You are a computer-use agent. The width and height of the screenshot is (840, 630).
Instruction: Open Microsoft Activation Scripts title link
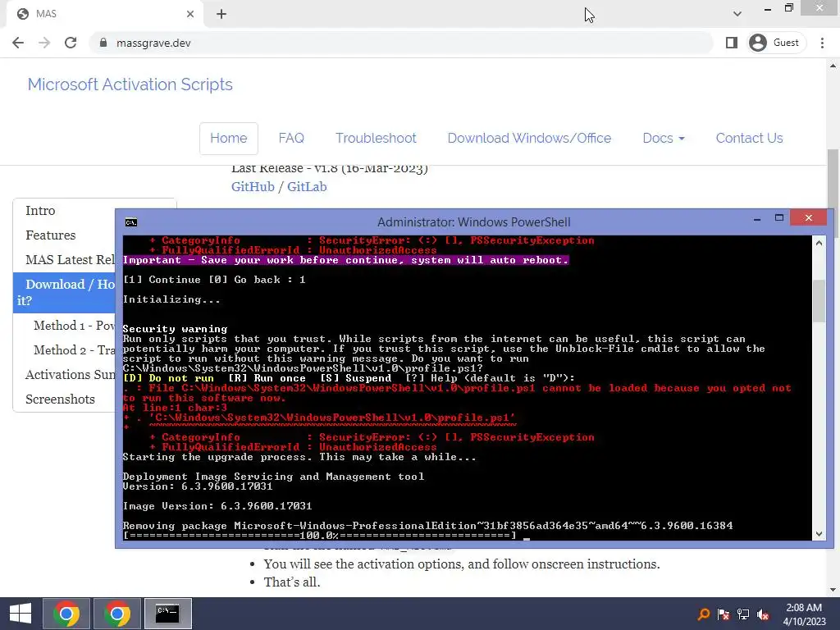click(x=130, y=84)
